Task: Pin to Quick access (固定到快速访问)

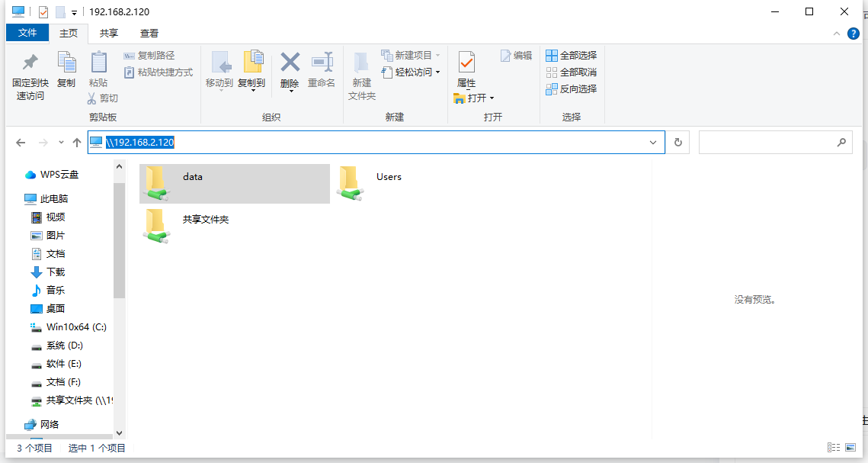Action: click(30, 76)
